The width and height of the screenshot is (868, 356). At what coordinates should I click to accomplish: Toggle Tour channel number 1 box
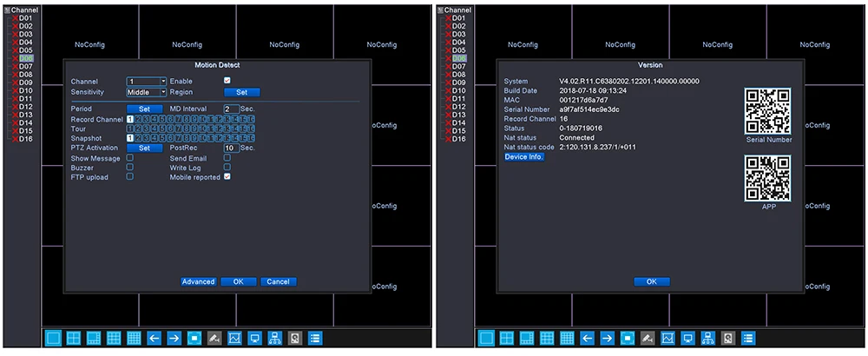click(130, 129)
